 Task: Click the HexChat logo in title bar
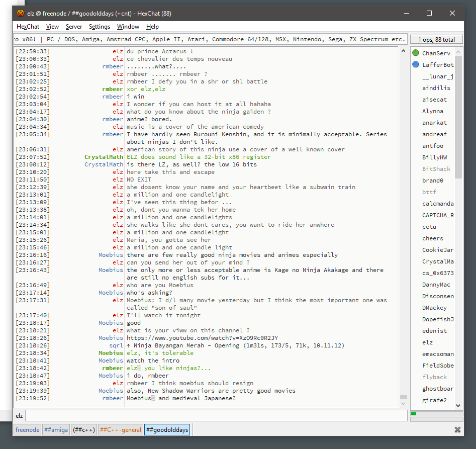(x=20, y=14)
